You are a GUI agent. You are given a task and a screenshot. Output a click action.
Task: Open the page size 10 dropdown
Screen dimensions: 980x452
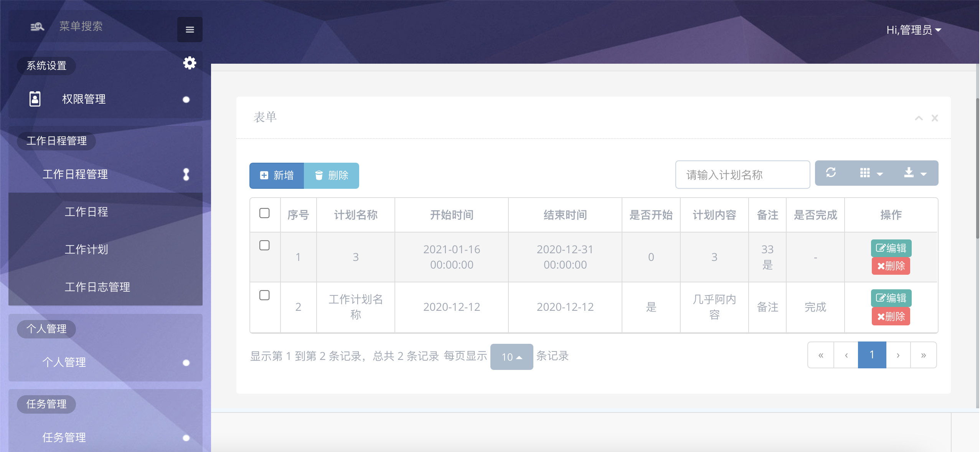(x=511, y=357)
